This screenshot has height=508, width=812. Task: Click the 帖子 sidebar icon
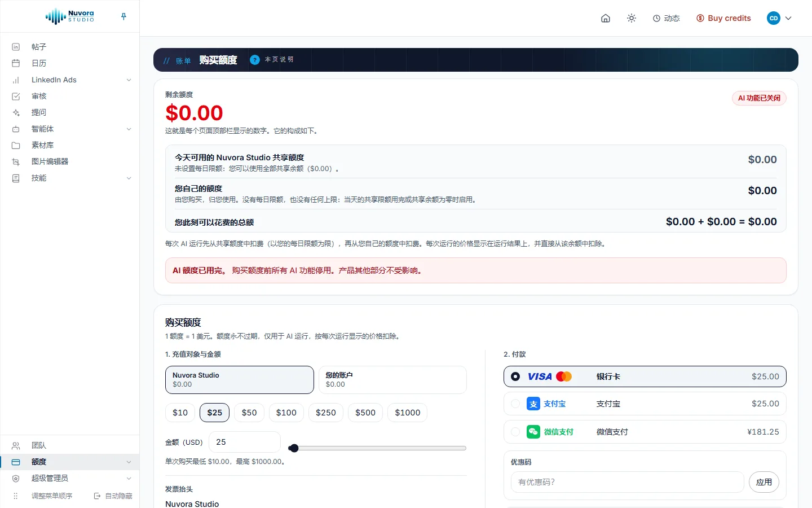(16, 47)
